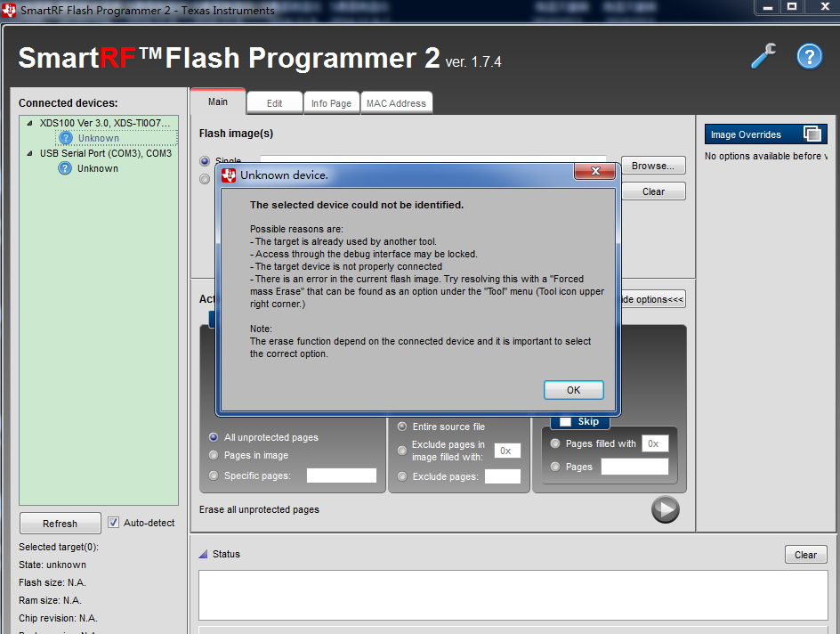Image resolution: width=840 pixels, height=634 pixels.
Task: Clear the Status log
Action: pyautogui.click(x=805, y=555)
